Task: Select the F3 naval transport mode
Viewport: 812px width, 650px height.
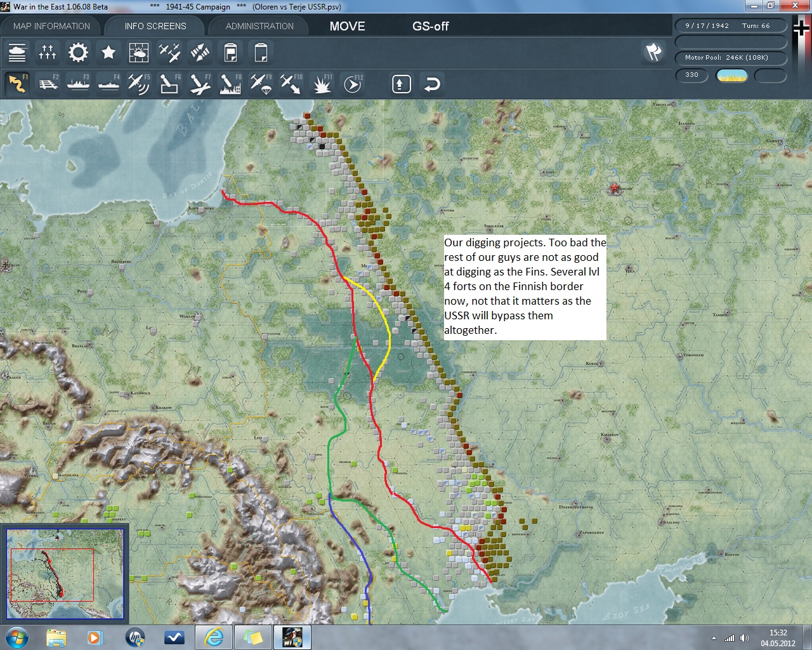Action: (x=78, y=84)
